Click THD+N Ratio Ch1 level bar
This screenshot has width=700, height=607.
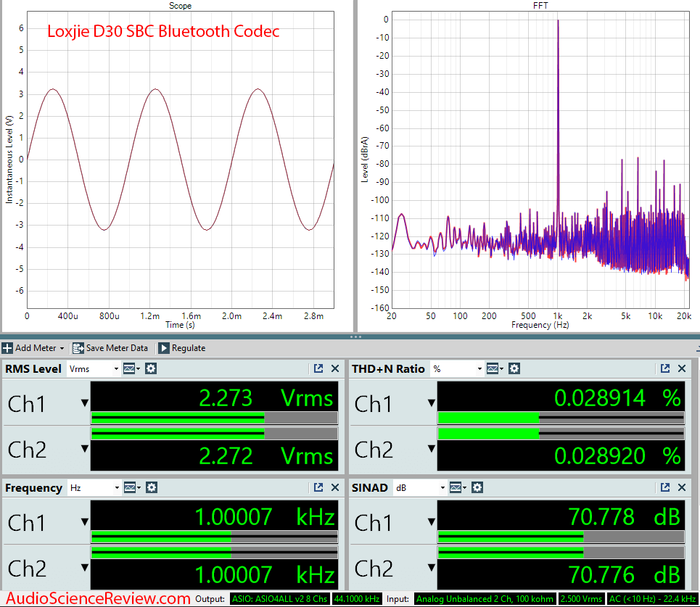[x=561, y=418]
